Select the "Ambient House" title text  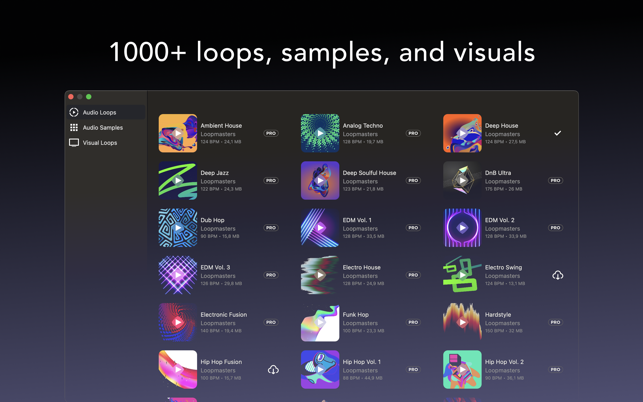[x=221, y=126]
